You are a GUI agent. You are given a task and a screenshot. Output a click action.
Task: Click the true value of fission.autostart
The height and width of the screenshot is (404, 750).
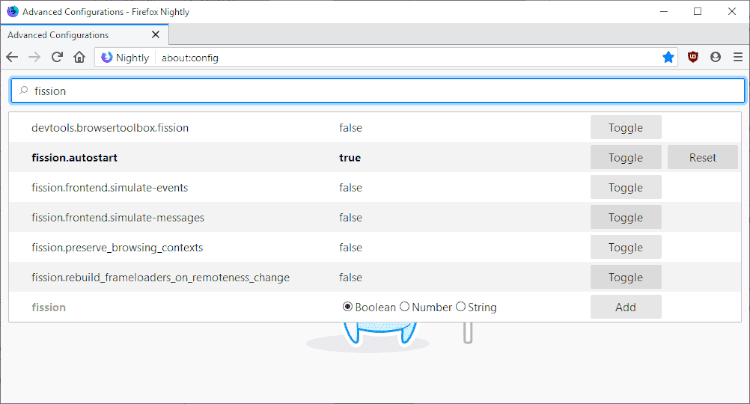(x=350, y=158)
